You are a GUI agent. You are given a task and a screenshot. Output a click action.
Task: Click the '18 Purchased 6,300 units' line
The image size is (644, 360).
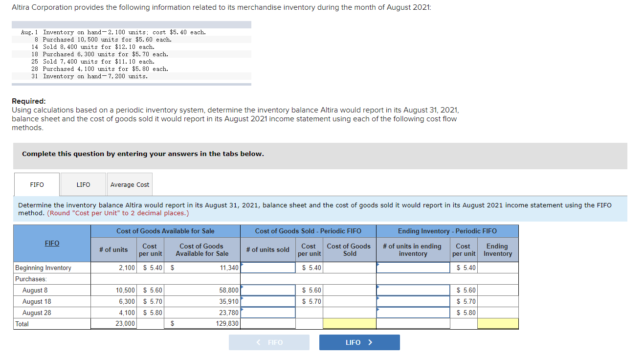tap(100, 54)
